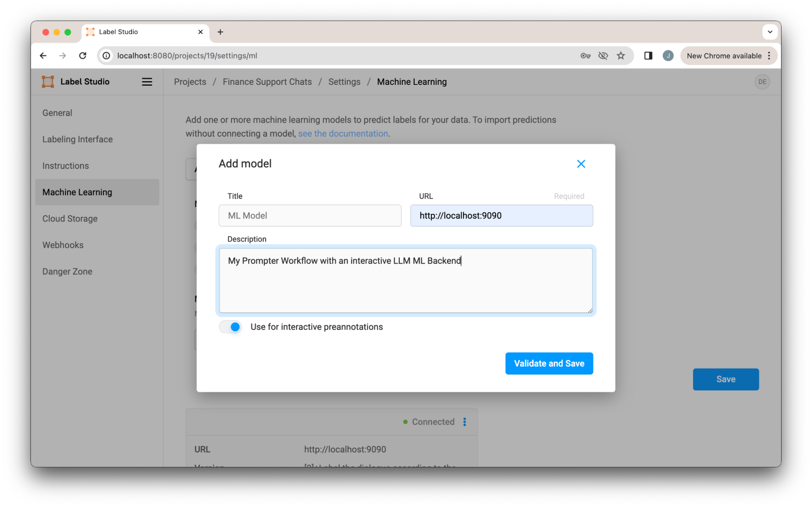
Task: Click the Label Studio logo icon
Action: click(48, 82)
